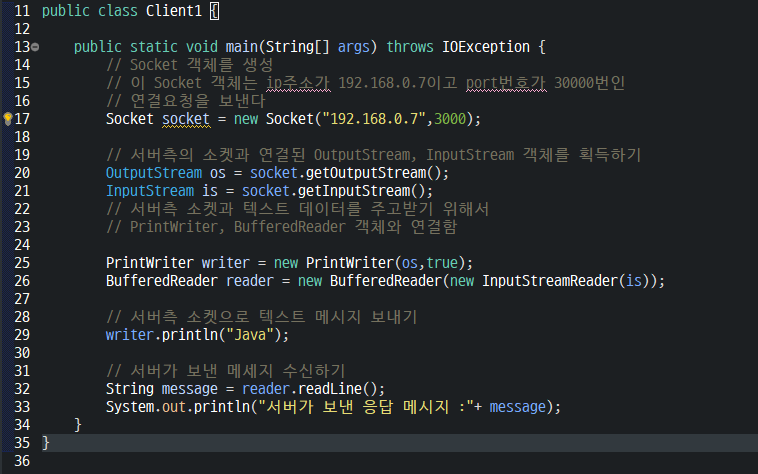Collapse the main method fold marker at line 13
Screen dimensions: 758x474
35,47
